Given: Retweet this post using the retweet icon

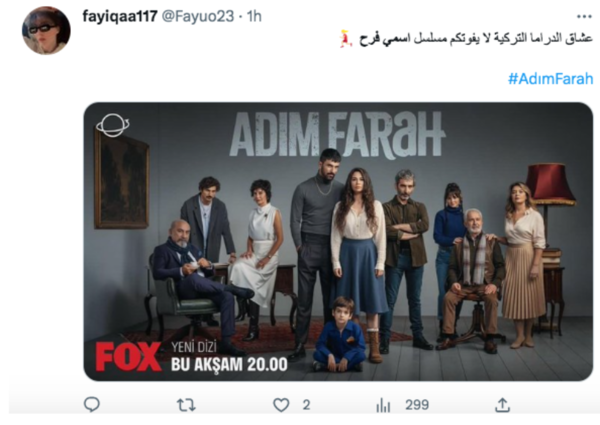Looking at the screenshot, I should tap(186, 405).
